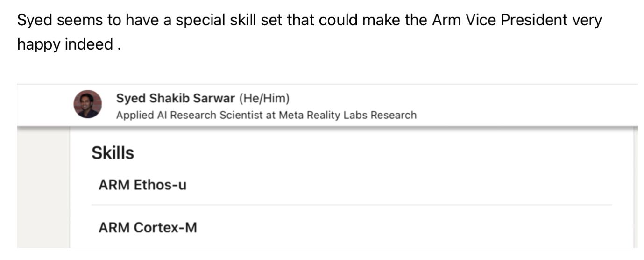
Task: Click the words happy indeed
Action: click(65, 45)
